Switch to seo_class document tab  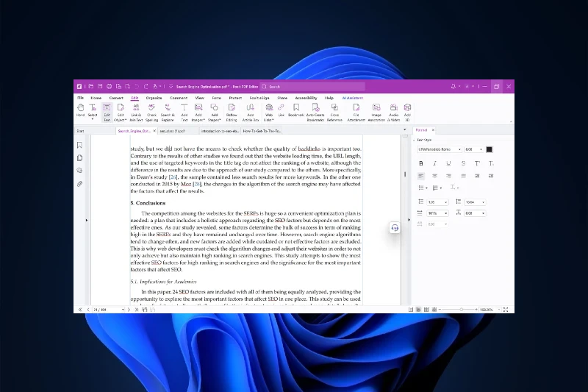click(173, 131)
